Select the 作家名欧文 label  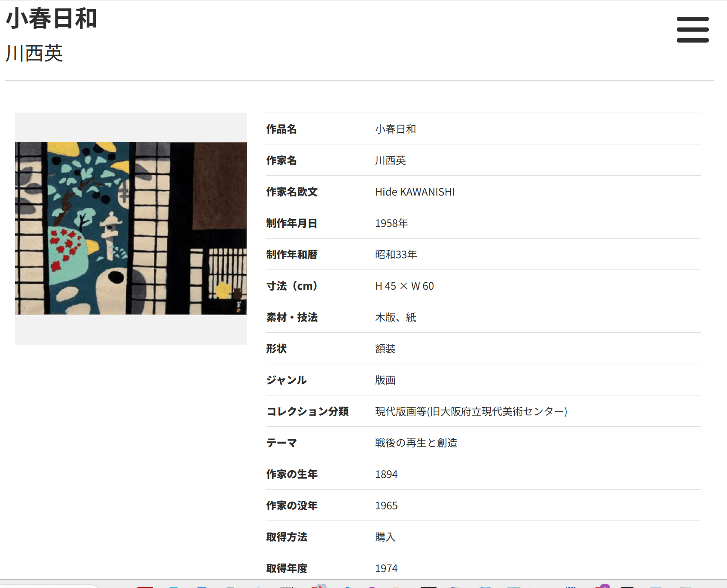coord(292,192)
